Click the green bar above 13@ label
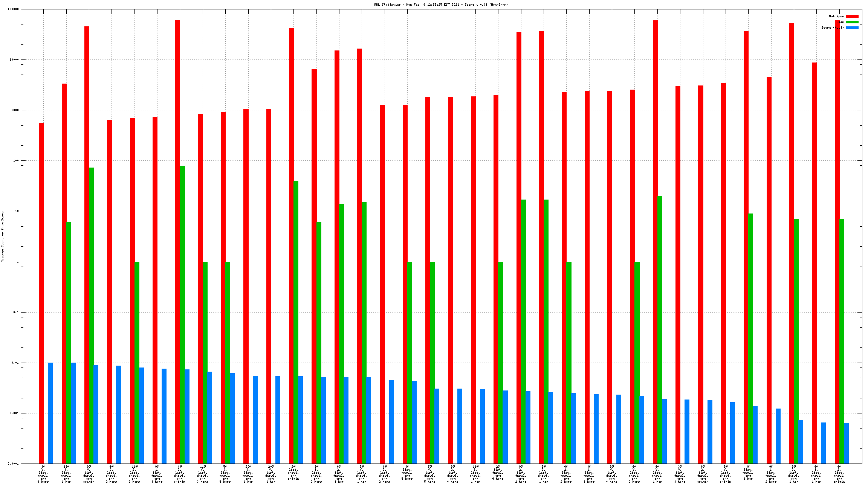This screenshot has height=488, width=868. (69, 343)
